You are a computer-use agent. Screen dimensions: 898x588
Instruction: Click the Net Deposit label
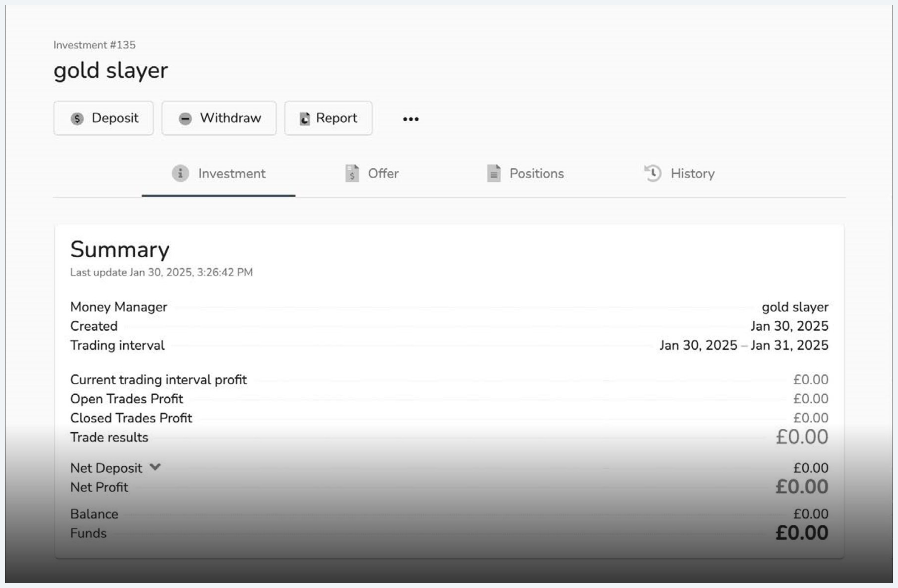point(106,468)
